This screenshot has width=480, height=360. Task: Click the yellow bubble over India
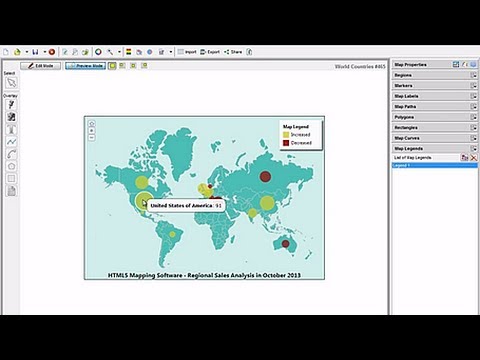[253, 213]
